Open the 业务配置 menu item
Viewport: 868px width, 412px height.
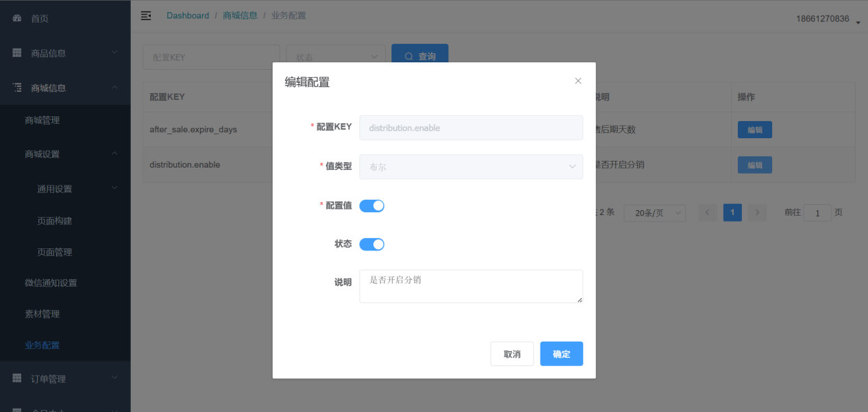pos(42,345)
